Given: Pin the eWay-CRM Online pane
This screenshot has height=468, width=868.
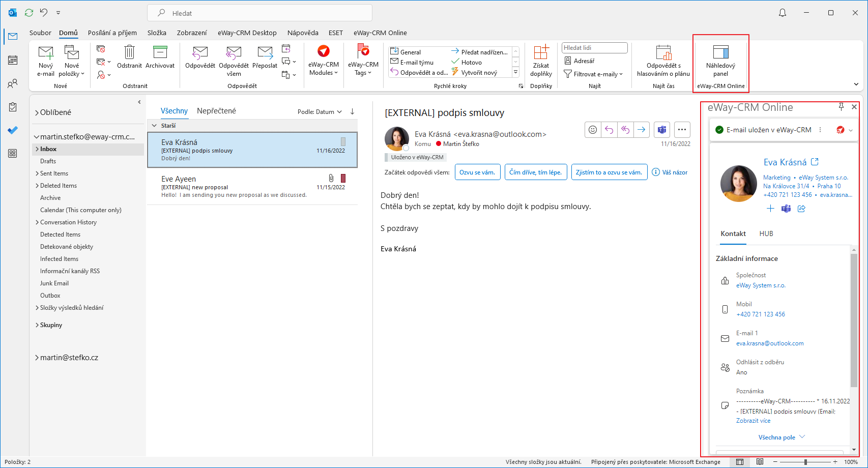Looking at the screenshot, I should (x=842, y=107).
